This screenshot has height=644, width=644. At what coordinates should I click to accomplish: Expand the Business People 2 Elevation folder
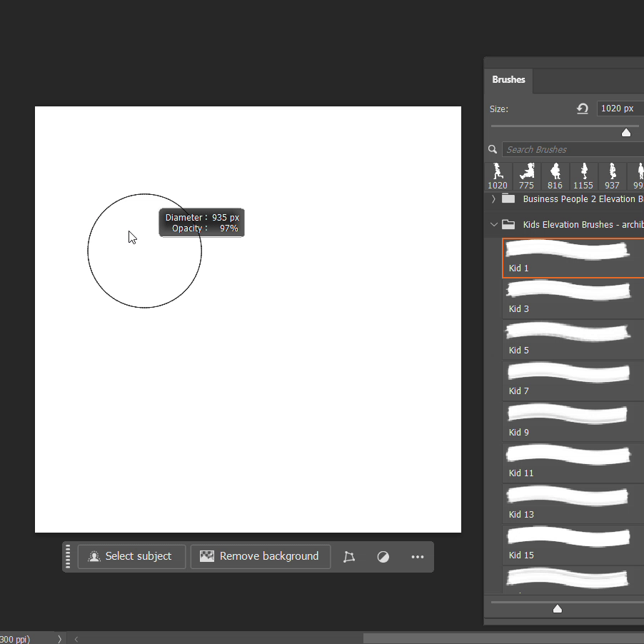(493, 199)
